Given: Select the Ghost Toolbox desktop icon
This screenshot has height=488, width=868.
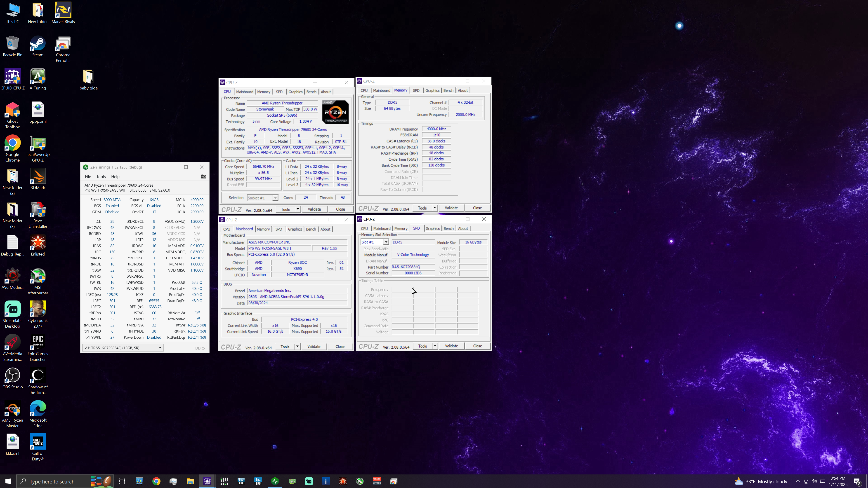Looking at the screenshot, I should tap(12, 115).
